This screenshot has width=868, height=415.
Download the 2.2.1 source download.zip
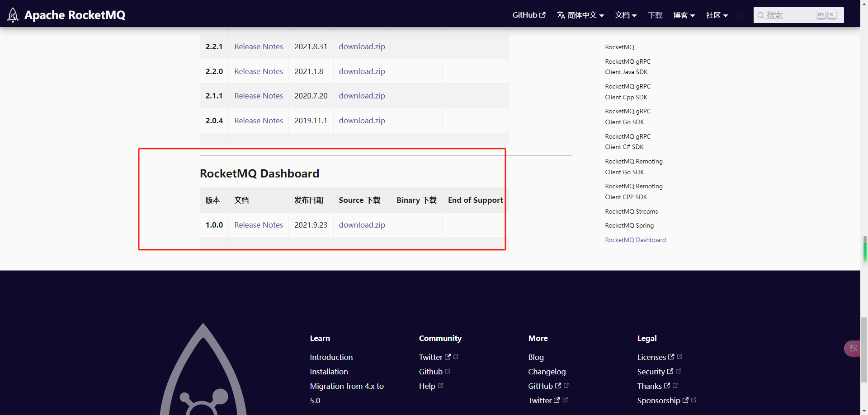362,47
